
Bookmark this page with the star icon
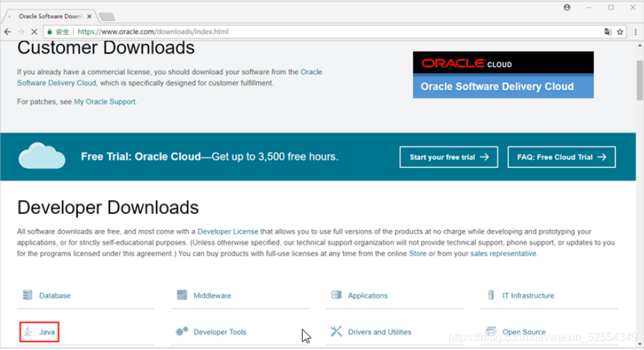[x=620, y=31]
